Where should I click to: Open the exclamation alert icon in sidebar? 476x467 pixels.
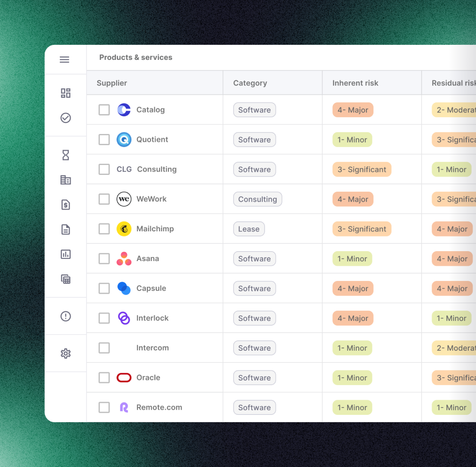pyautogui.click(x=66, y=316)
